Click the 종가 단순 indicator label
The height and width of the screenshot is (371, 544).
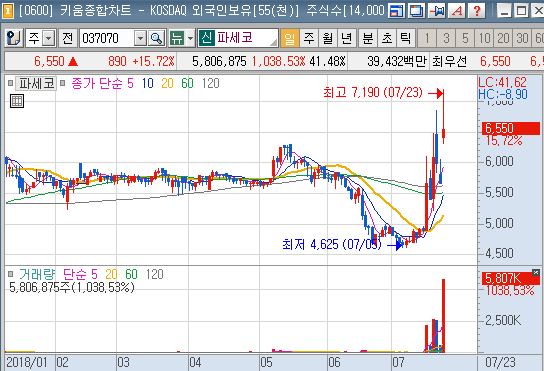[97, 83]
